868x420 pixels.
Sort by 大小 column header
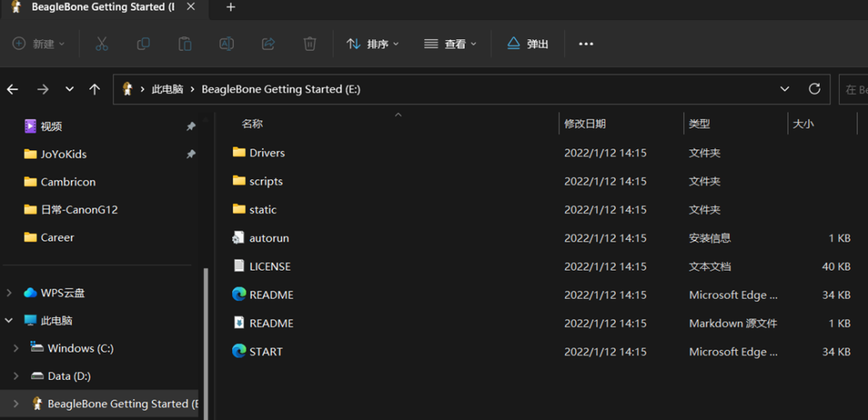click(803, 124)
